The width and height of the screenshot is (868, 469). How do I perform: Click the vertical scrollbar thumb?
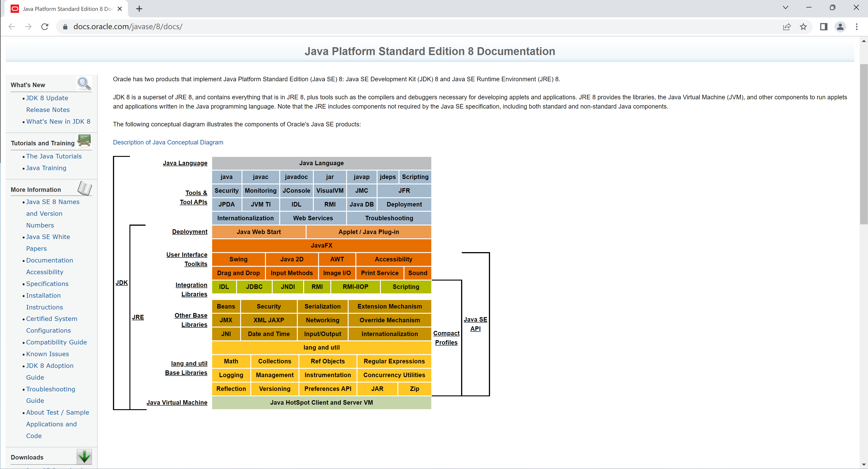[x=864, y=144]
